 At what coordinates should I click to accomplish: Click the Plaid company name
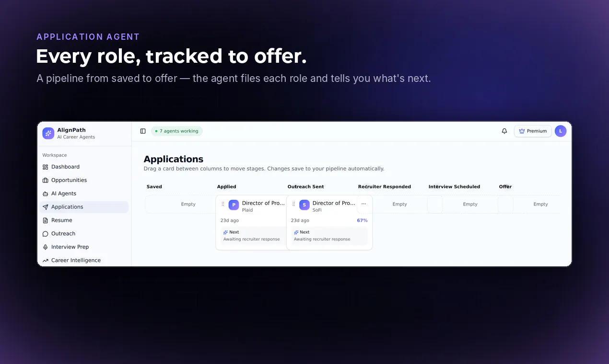tap(247, 210)
